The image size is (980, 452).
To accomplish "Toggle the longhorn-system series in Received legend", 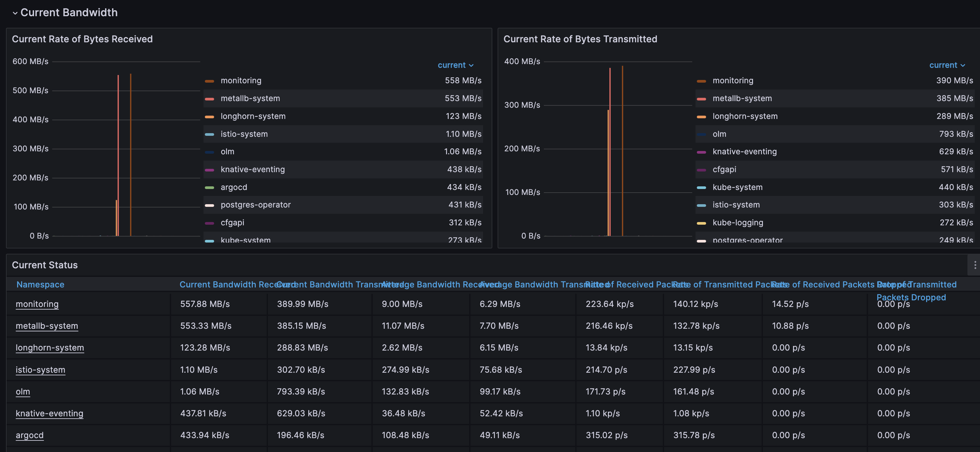I will 253,116.
